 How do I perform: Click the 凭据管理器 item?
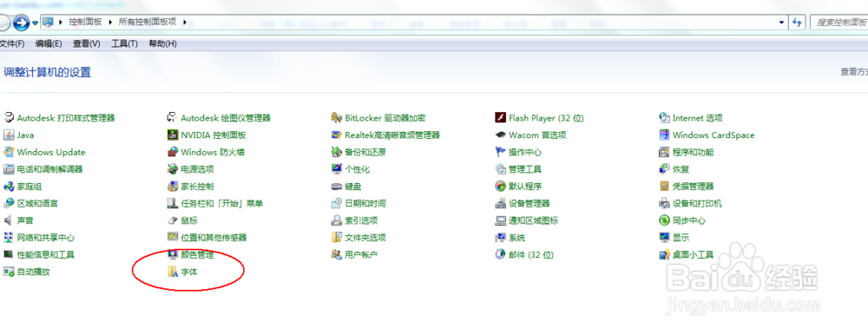[x=693, y=186]
